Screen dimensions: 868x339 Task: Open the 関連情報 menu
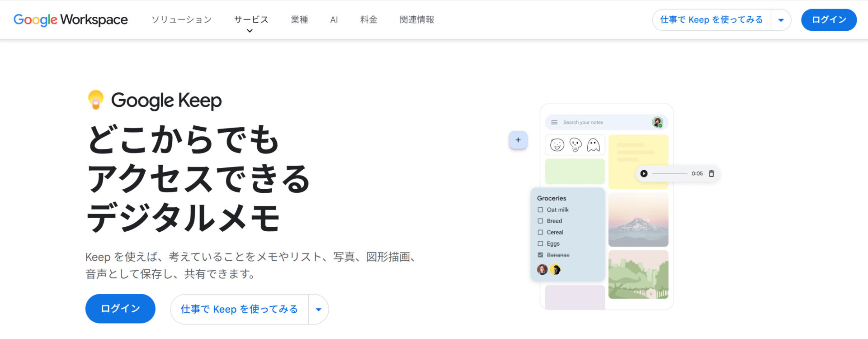click(417, 19)
